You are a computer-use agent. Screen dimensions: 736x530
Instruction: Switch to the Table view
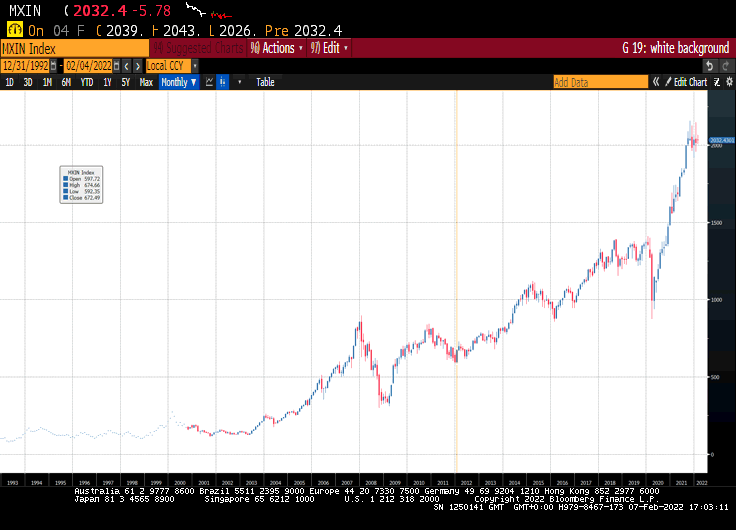[x=265, y=82]
